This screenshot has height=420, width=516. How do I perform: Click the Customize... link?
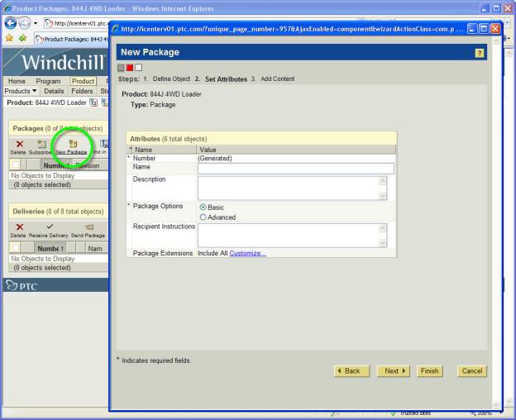[x=247, y=253]
